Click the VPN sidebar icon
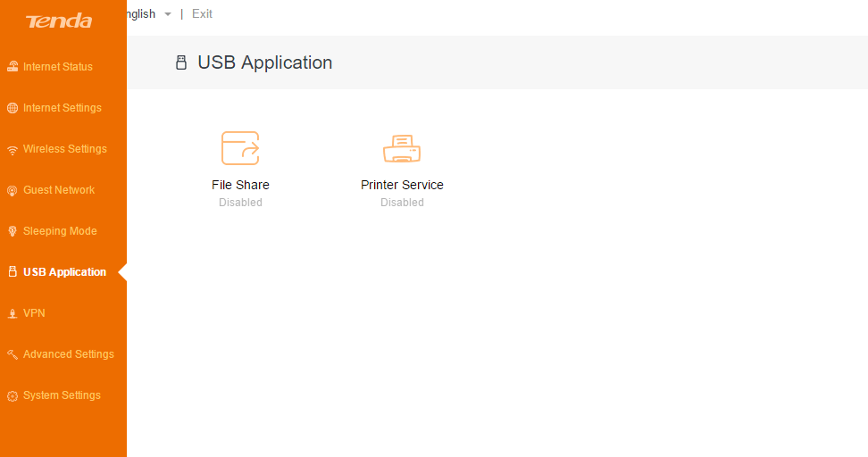Image resolution: width=868 pixels, height=457 pixels. pos(13,313)
